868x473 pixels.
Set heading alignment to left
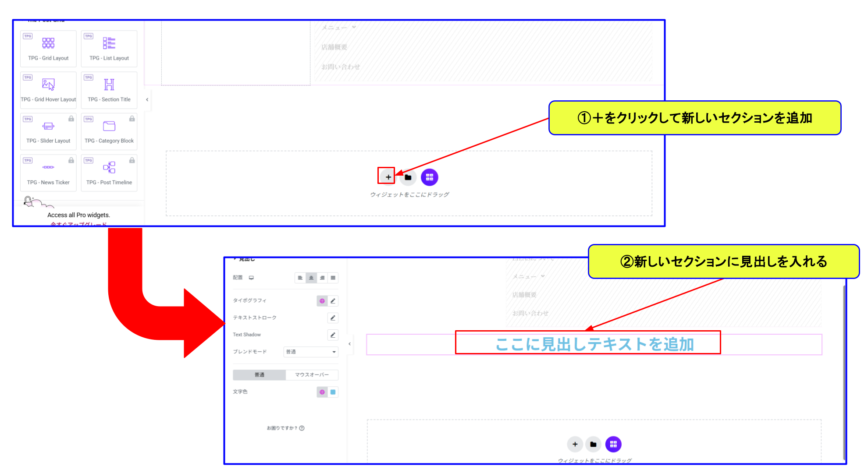(300, 278)
